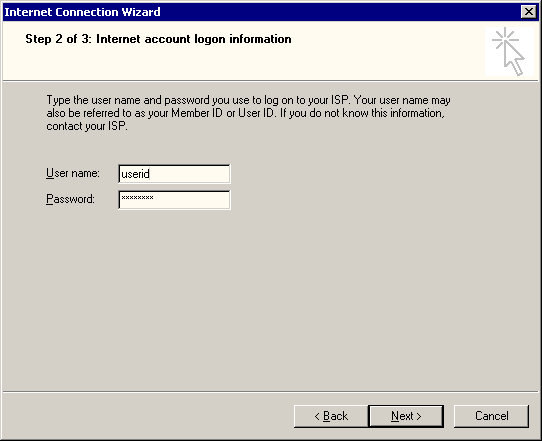Click "Internet account logon information" heading text
Image resolution: width=542 pixels, height=441 pixels.
194,39
